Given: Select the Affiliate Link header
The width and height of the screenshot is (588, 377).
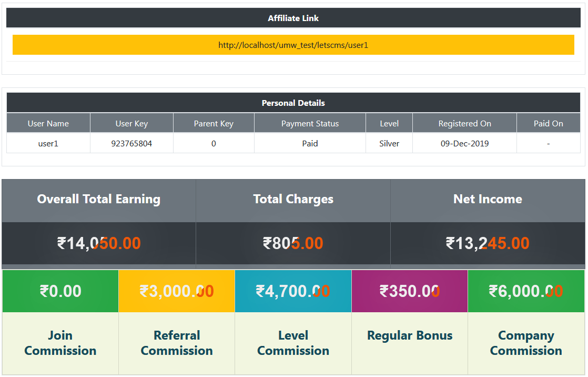Looking at the screenshot, I should click(x=293, y=18).
